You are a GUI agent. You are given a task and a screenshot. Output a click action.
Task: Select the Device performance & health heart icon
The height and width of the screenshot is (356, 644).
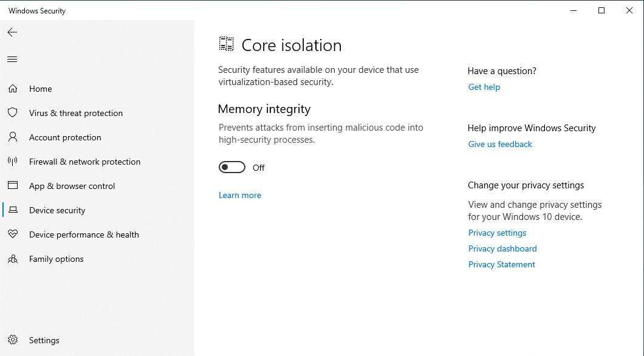coord(13,234)
